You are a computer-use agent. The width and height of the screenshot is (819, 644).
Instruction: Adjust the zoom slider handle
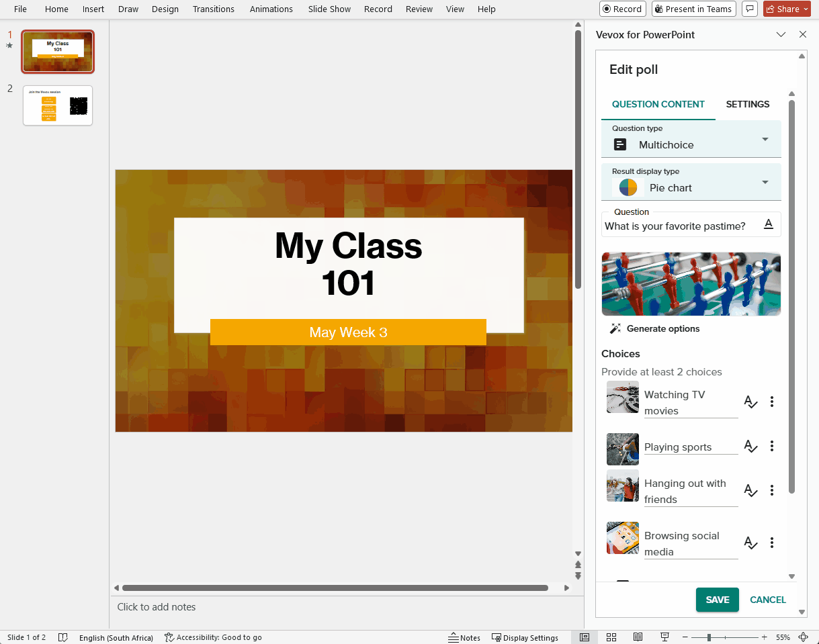pos(709,637)
